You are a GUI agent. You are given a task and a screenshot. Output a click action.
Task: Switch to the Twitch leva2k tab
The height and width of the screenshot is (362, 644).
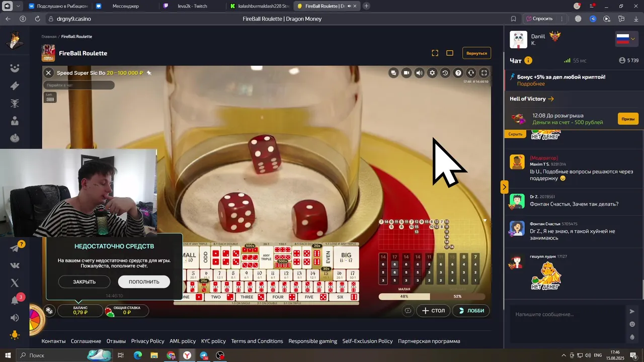[192, 6]
